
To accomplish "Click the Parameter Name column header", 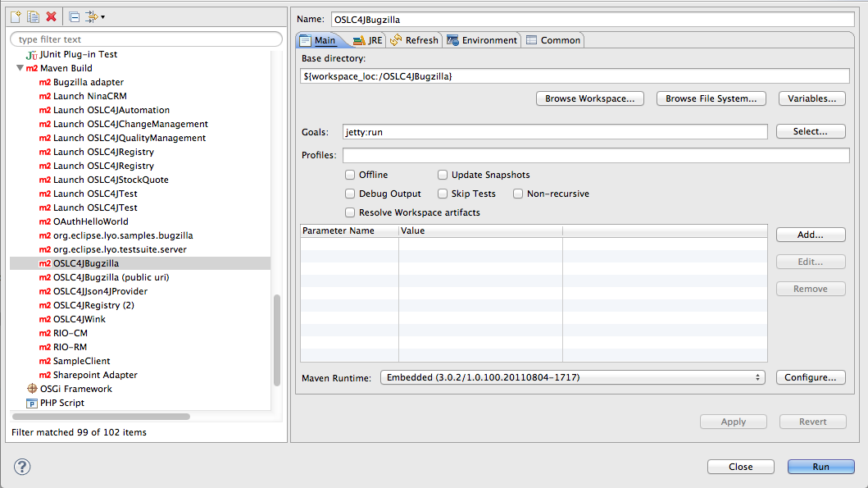I will tap(349, 231).
